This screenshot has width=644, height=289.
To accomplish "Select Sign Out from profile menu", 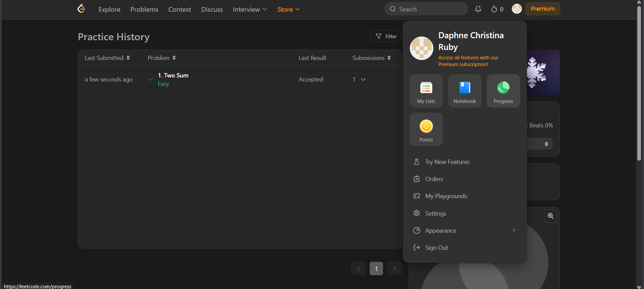I will (436, 248).
